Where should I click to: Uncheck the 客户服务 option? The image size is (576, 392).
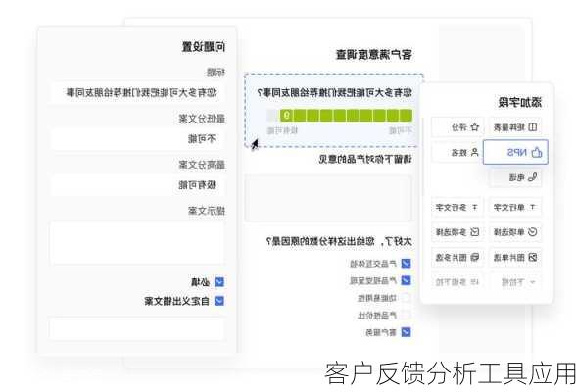[x=406, y=332]
